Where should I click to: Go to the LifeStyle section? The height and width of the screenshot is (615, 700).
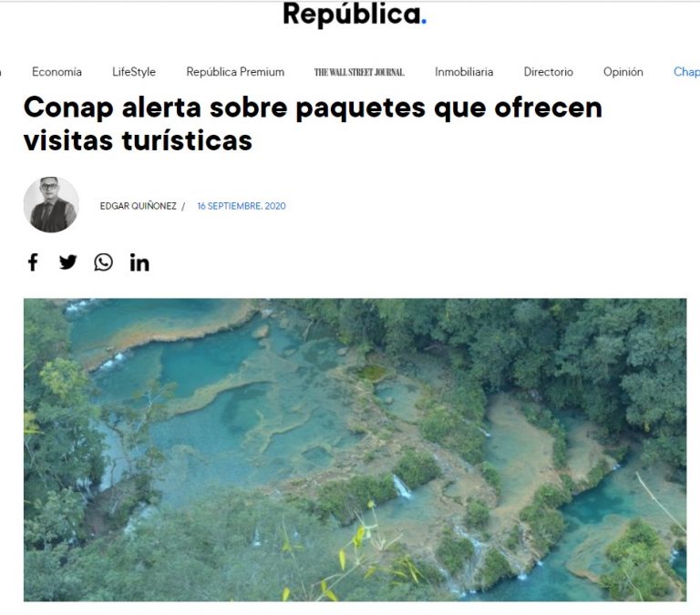pyautogui.click(x=134, y=72)
